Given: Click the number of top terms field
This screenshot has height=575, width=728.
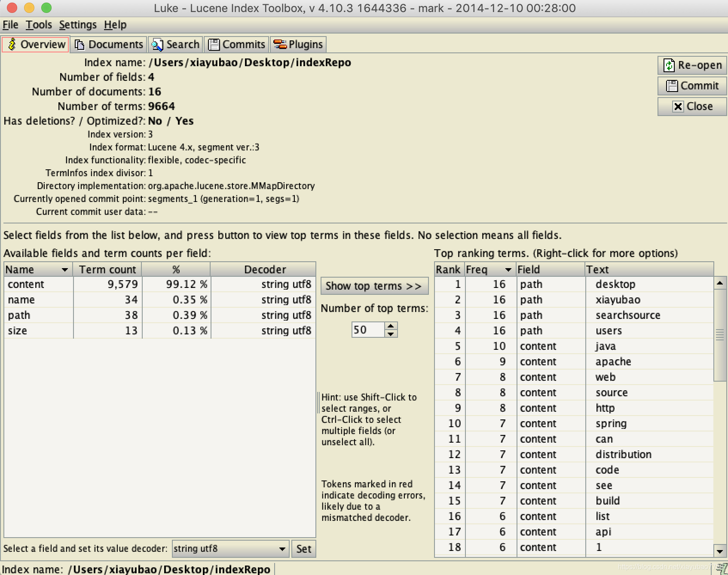Looking at the screenshot, I should tap(368, 330).
